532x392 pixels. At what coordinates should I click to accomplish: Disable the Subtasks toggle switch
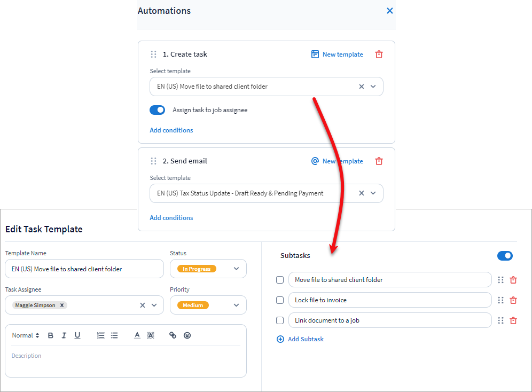(x=505, y=256)
